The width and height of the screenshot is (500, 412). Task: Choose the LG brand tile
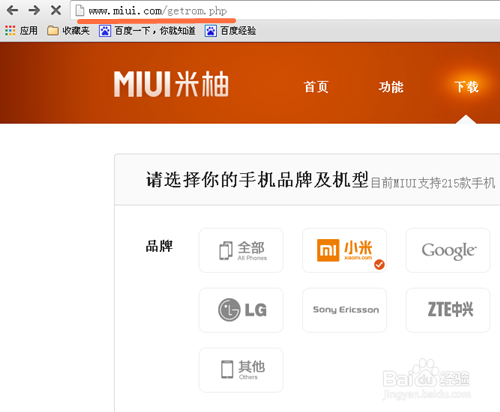click(241, 310)
